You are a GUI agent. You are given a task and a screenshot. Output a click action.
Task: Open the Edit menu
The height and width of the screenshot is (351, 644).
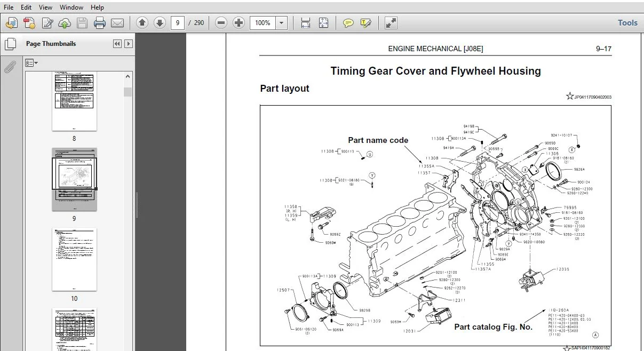point(26,7)
